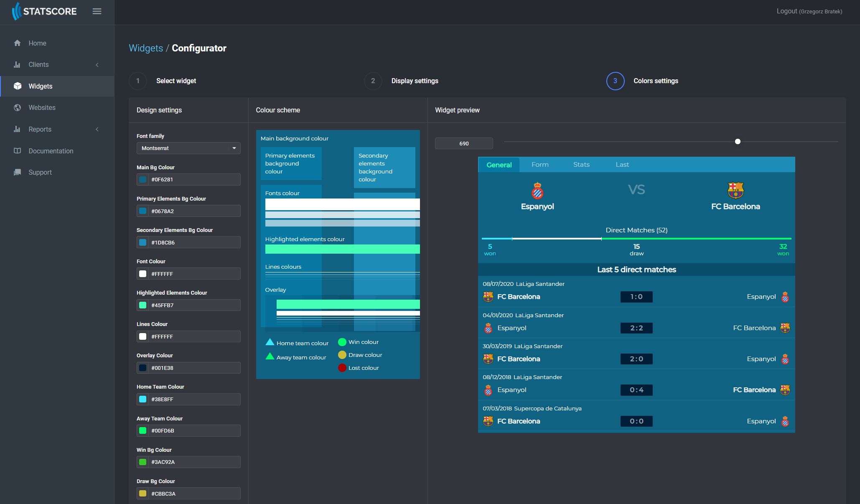Click the Home Team Colour swatch

click(x=143, y=399)
